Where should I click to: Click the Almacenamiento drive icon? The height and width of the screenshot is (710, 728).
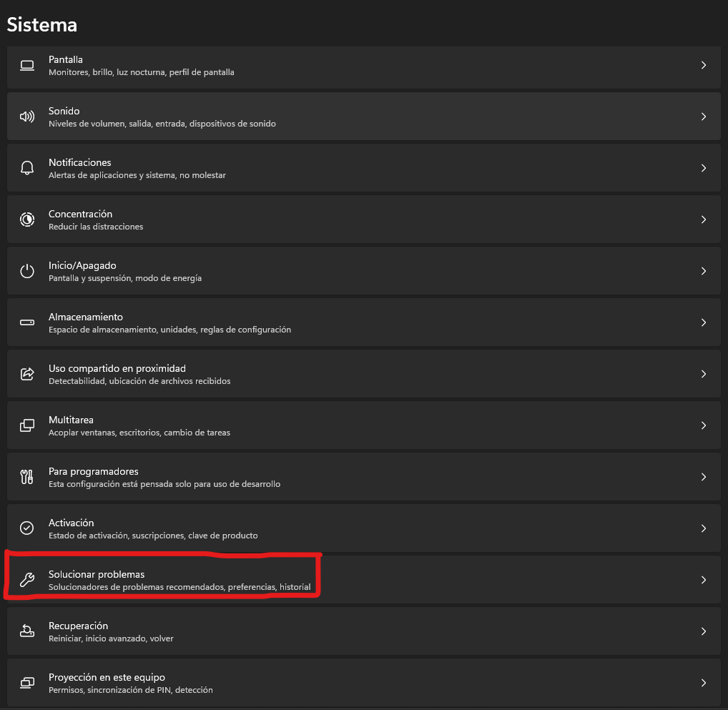coord(27,322)
